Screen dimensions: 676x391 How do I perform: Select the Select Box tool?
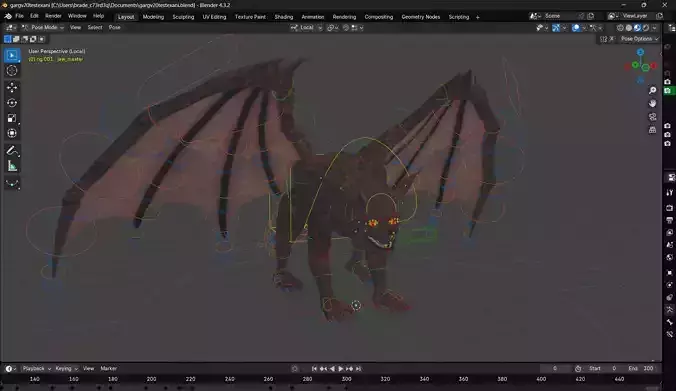12,56
